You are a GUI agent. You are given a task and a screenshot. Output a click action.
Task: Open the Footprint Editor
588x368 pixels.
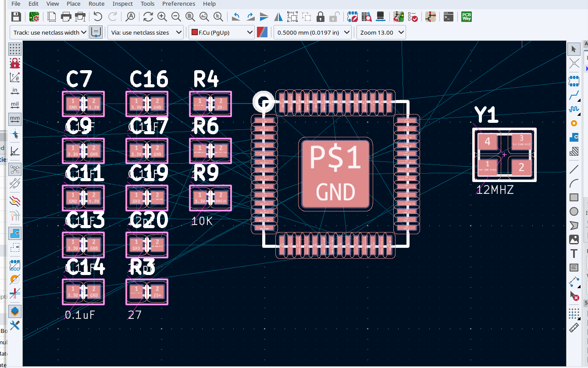coord(353,17)
